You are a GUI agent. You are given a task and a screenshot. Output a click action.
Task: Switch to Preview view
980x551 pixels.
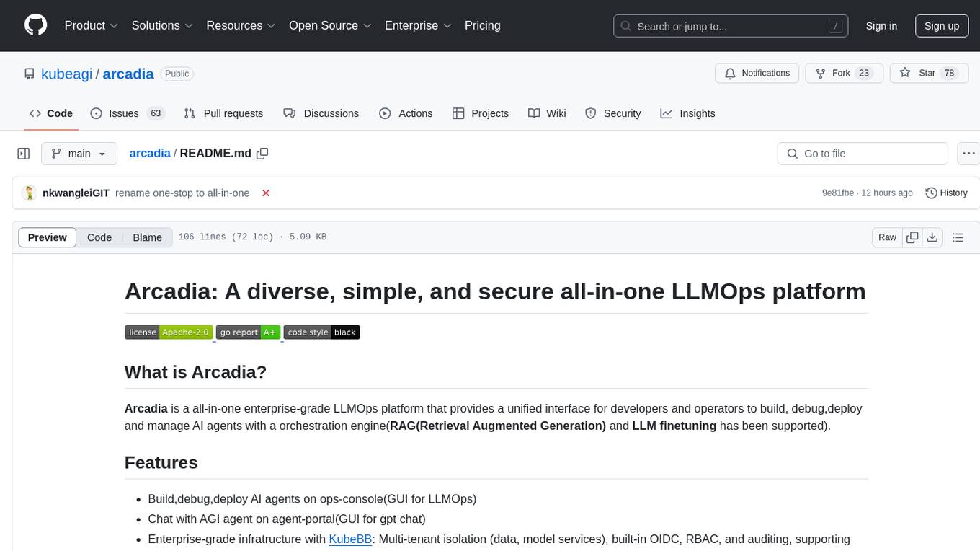(x=48, y=237)
